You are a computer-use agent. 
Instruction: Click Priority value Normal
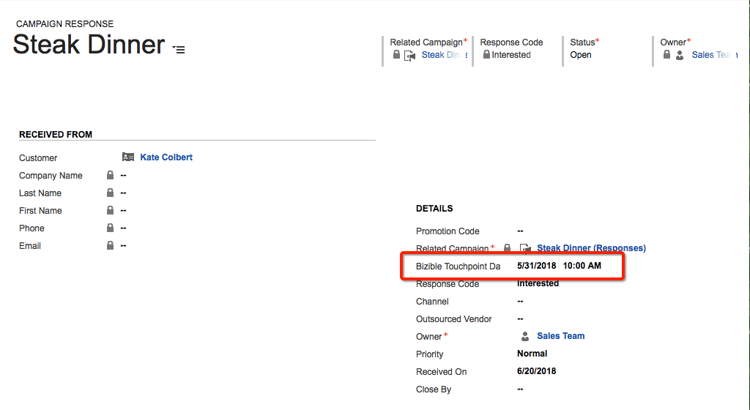click(x=532, y=354)
